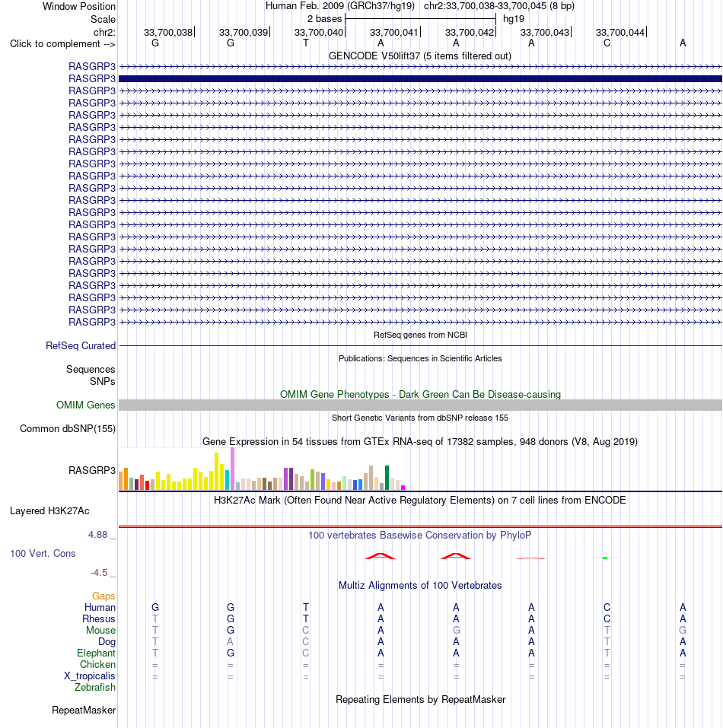
Task: Click the Zebrafish alignment row label
Action: point(94,687)
